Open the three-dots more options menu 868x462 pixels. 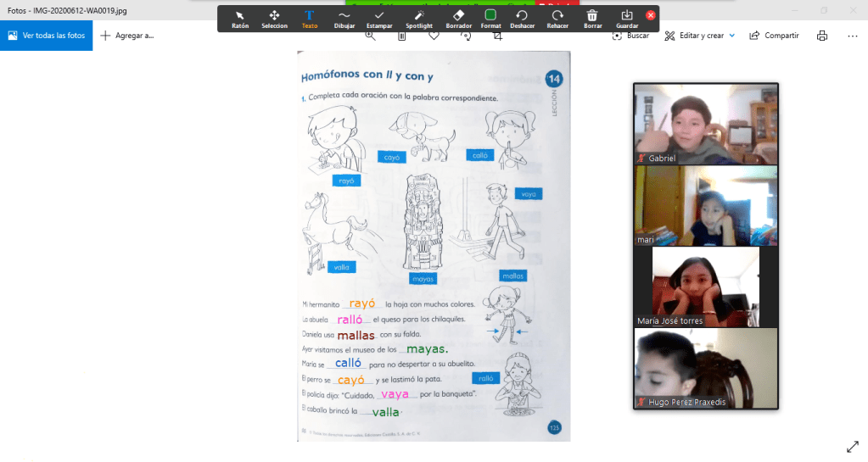853,36
